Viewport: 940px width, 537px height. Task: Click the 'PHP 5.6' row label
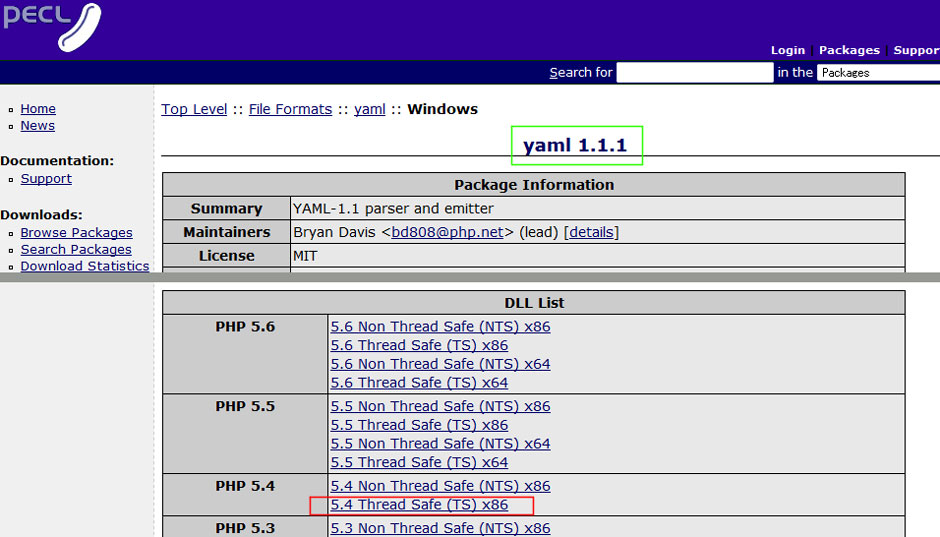coord(245,327)
